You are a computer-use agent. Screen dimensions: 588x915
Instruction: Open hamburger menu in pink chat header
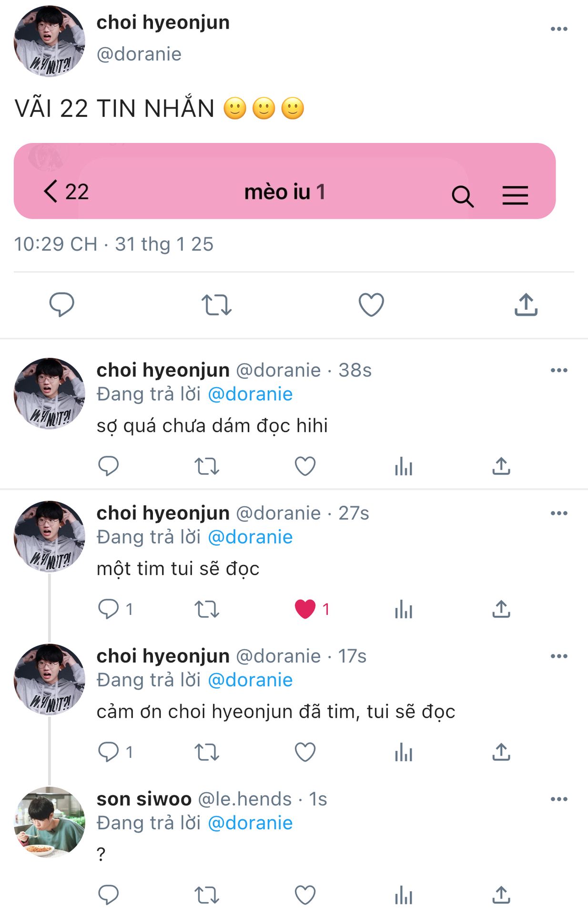(x=515, y=195)
